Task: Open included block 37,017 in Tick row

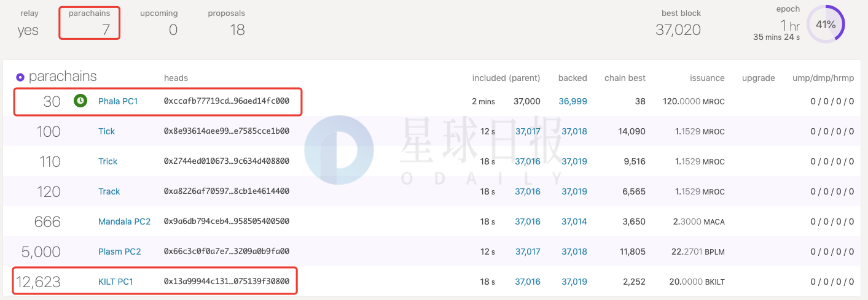Action: (x=528, y=131)
